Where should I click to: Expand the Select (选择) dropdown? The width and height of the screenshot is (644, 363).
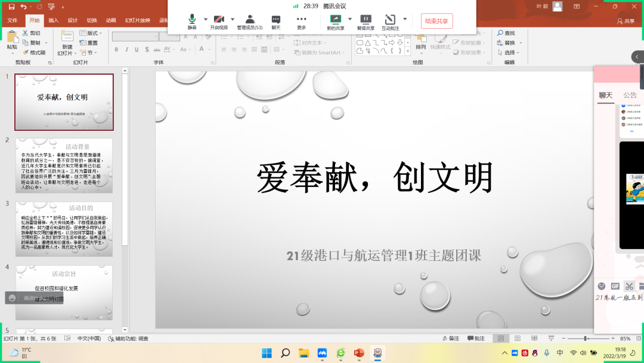tap(508, 53)
